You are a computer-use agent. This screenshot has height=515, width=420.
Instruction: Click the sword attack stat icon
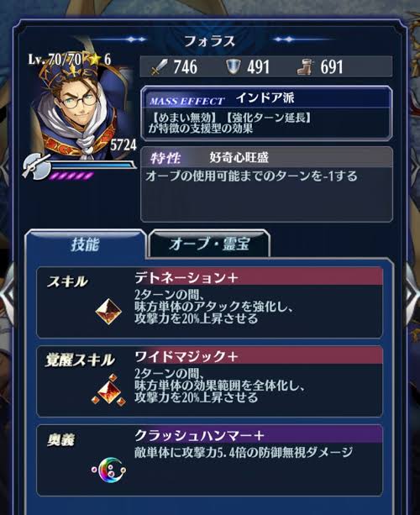[160, 67]
